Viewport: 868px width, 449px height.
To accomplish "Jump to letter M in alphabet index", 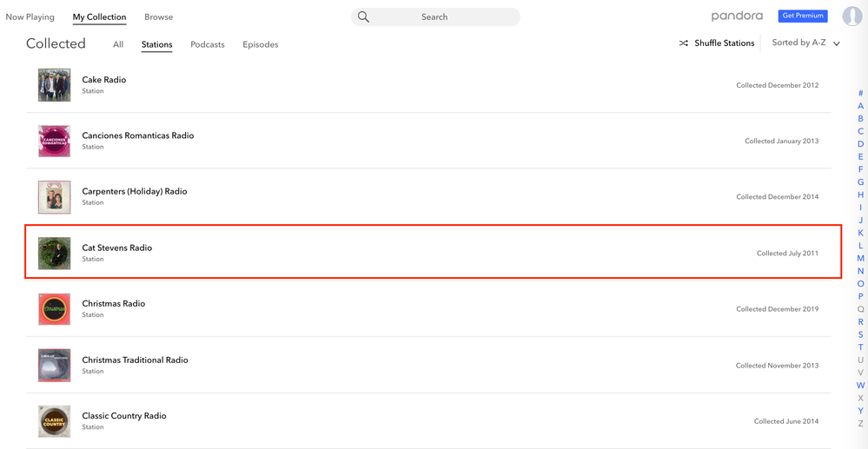I will pyautogui.click(x=860, y=258).
